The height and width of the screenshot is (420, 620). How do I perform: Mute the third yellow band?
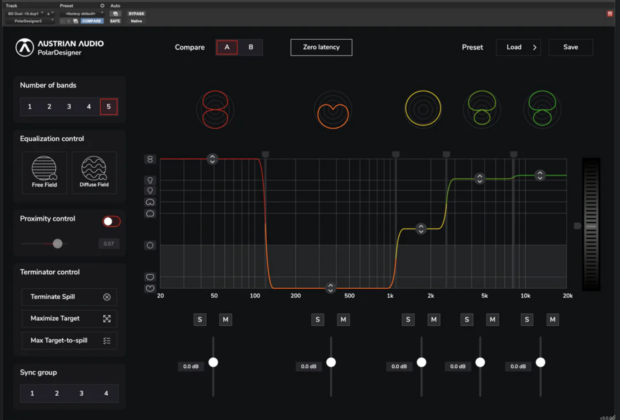(434, 320)
